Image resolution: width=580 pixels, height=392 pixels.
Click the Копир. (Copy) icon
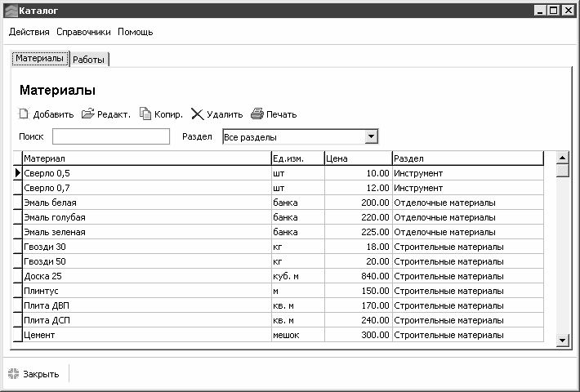coord(145,114)
